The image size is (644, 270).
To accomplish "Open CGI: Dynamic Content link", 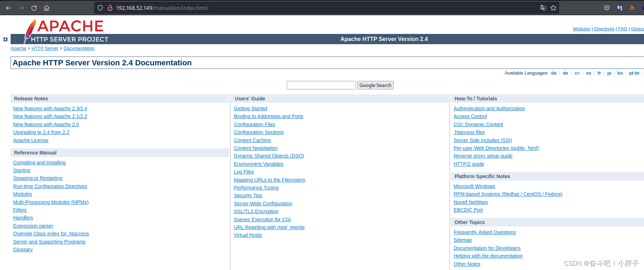I will click(x=478, y=124).
